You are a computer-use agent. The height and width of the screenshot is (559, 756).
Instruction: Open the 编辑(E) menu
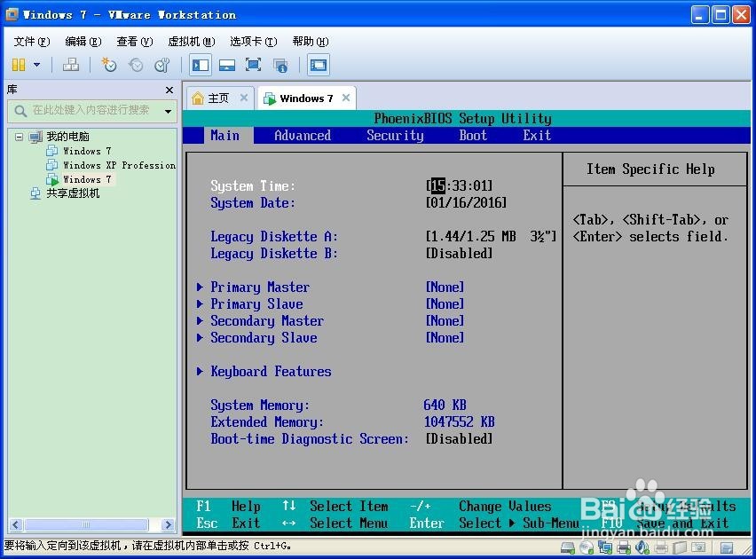(83, 42)
